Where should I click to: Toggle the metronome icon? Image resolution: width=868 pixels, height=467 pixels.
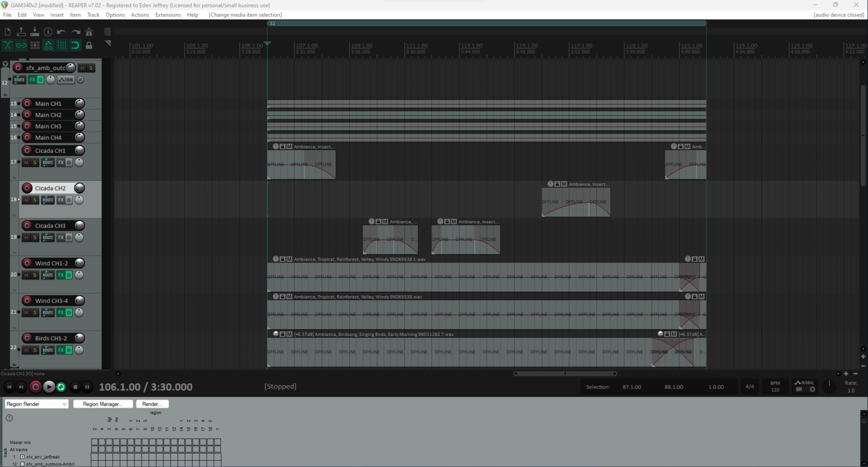pos(89,32)
